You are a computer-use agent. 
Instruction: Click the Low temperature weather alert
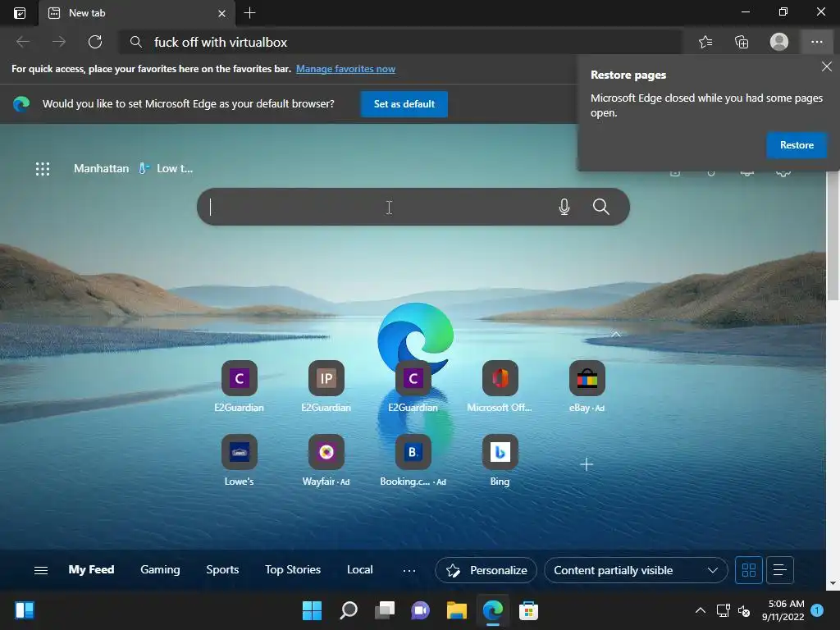click(x=166, y=168)
